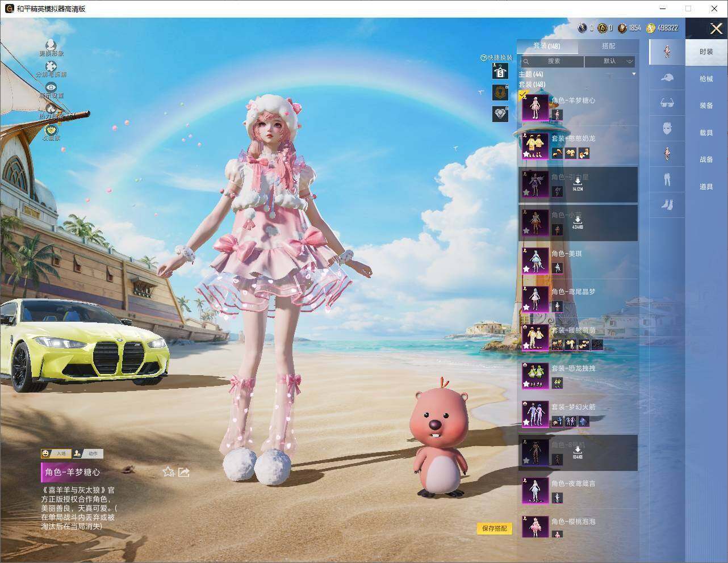Open the 时装 category tab

[706, 52]
